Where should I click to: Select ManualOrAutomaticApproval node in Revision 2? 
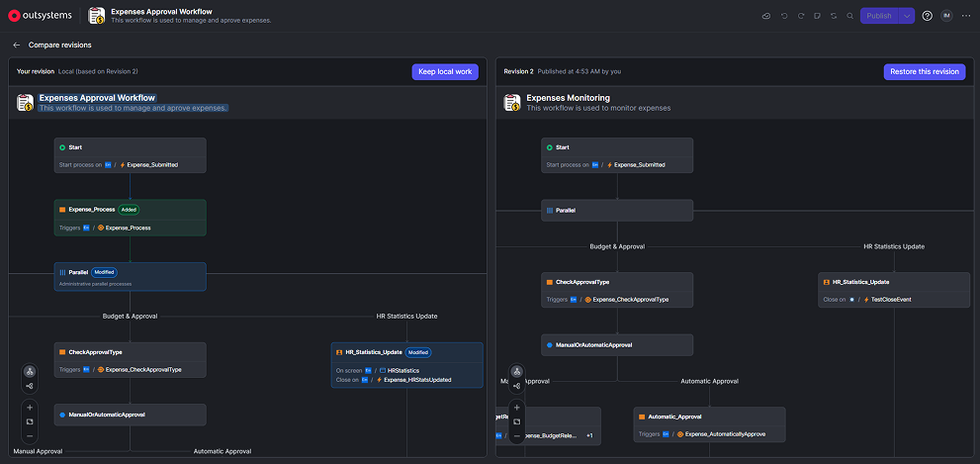[617, 344]
